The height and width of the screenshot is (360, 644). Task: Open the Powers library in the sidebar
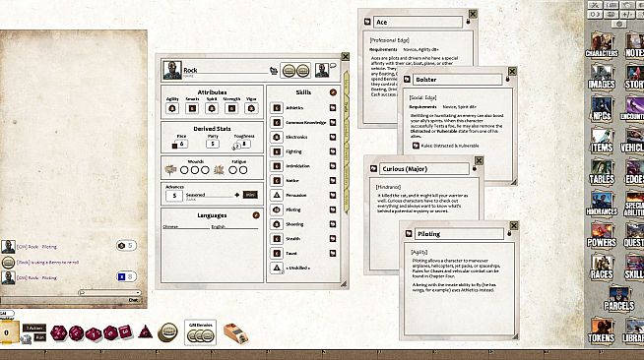602,235
